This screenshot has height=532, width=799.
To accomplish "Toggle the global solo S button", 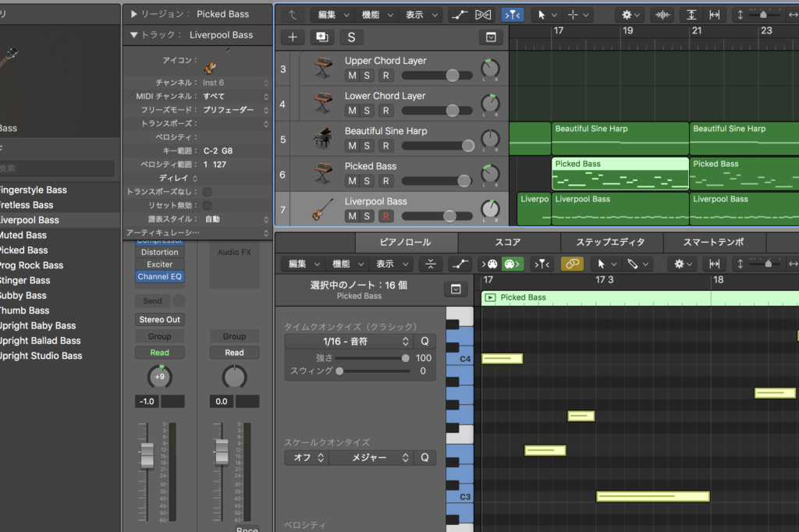I will [351, 37].
